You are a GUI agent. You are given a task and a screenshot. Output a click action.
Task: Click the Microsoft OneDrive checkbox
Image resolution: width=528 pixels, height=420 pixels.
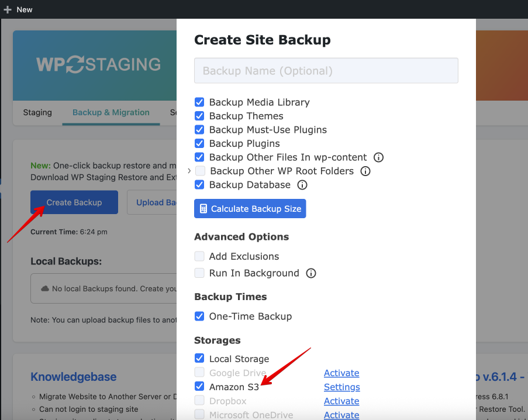(x=199, y=414)
